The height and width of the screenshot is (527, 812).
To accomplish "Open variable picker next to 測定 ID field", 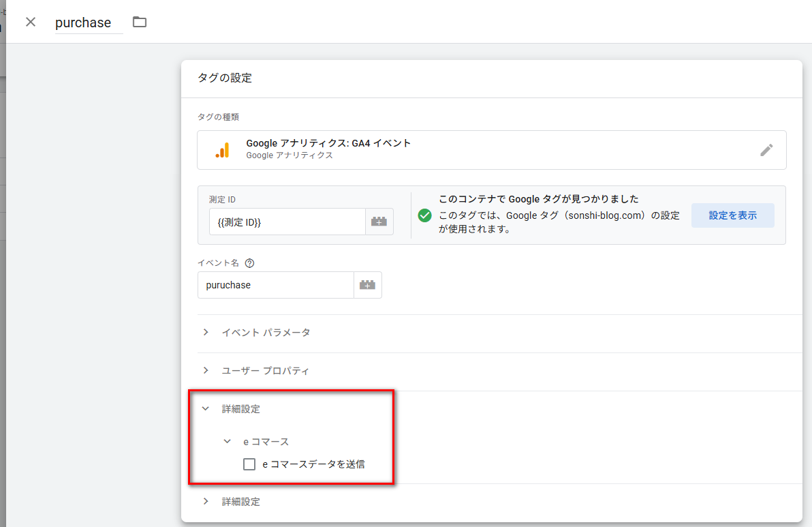I will (379, 222).
